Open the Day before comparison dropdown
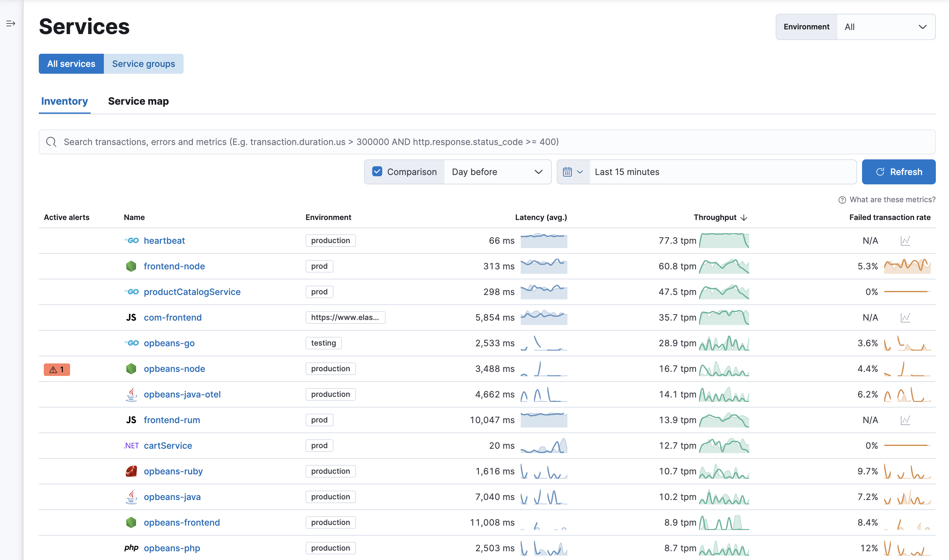The image size is (949, 560). pos(497,172)
